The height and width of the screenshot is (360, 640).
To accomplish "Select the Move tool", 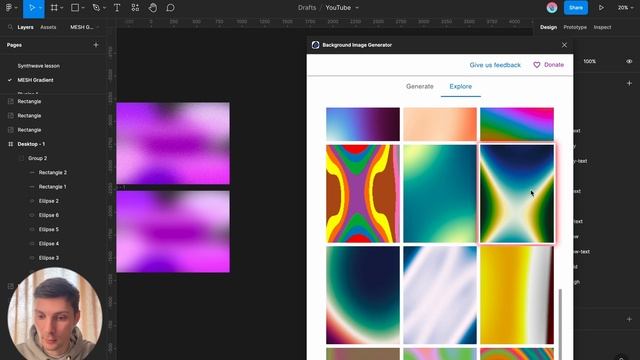I will (31, 8).
